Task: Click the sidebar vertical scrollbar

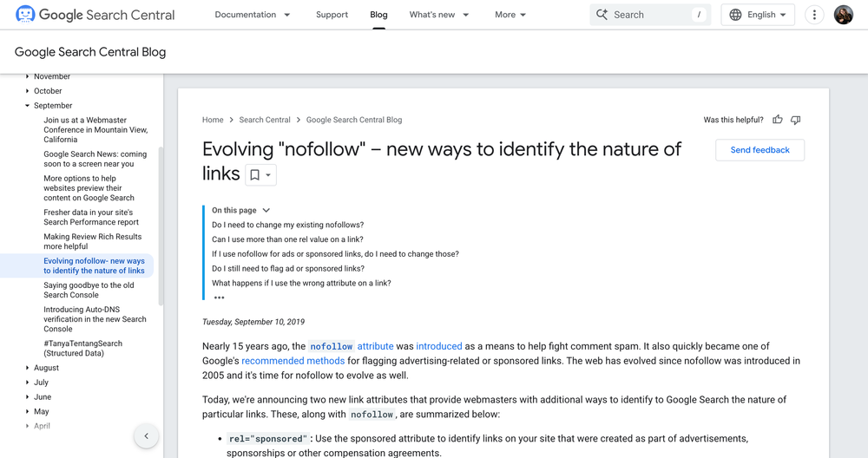Action: 161,226
